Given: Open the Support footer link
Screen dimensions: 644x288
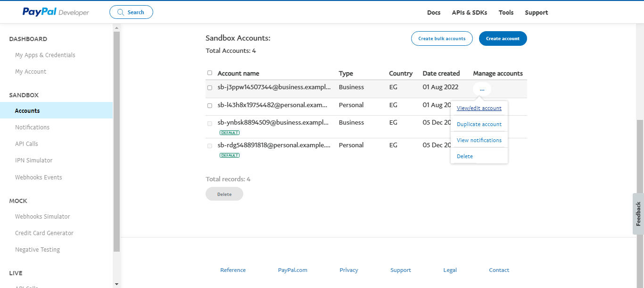Looking at the screenshot, I should 401,270.
